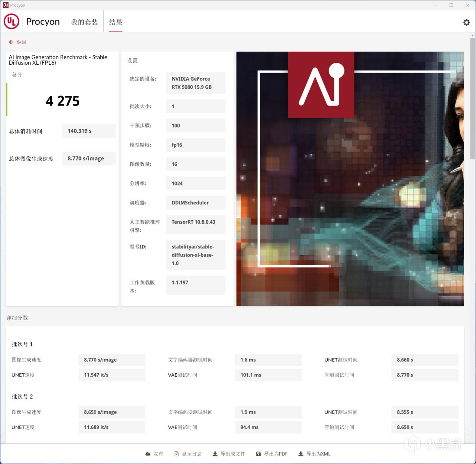The image size is (476, 464).
Task: Click the 140.319 s total time value
Action: coord(89,131)
